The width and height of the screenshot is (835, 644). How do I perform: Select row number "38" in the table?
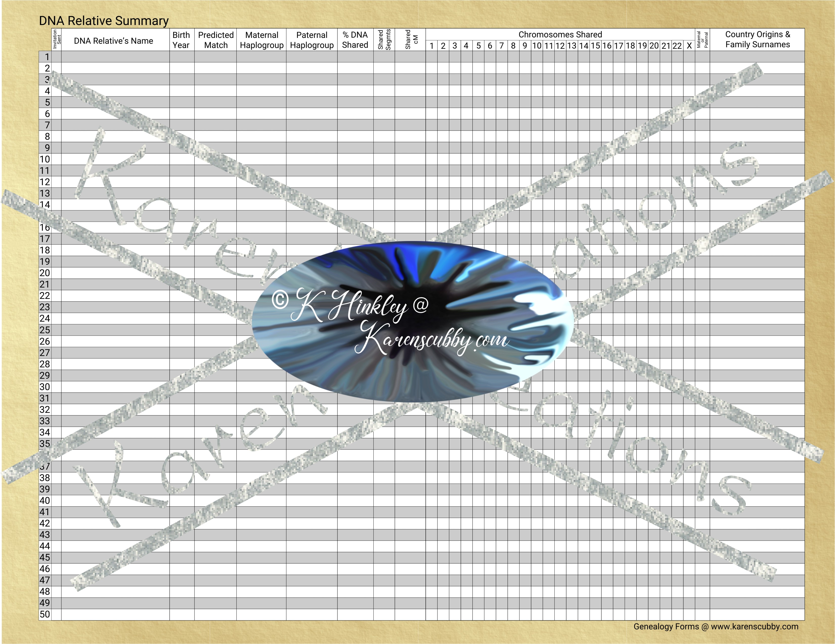(x=45, y=478)
